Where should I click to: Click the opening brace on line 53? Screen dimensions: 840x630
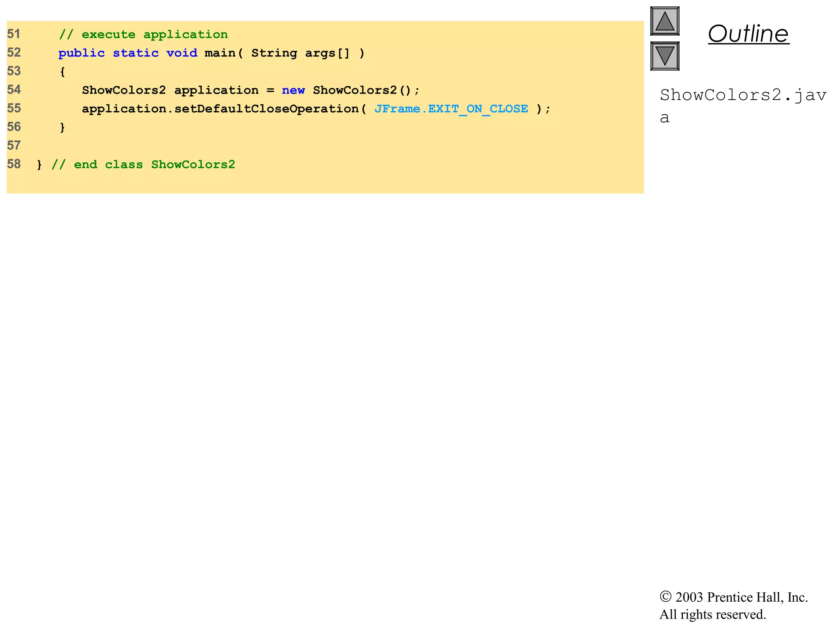pyautogui.click(x=62, y=72)
